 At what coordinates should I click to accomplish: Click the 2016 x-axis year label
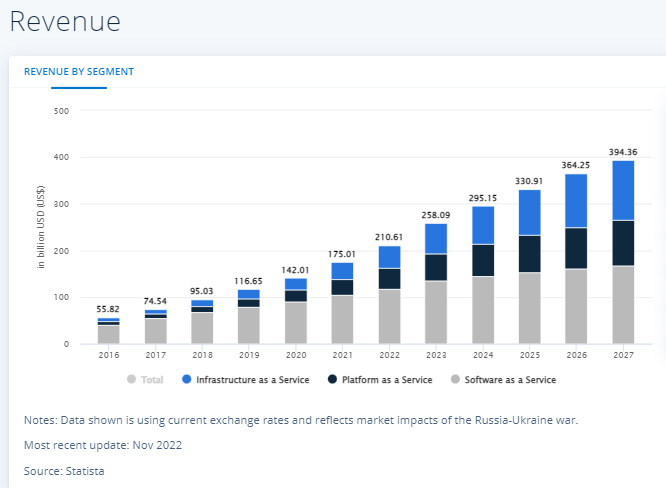[109, 355]
